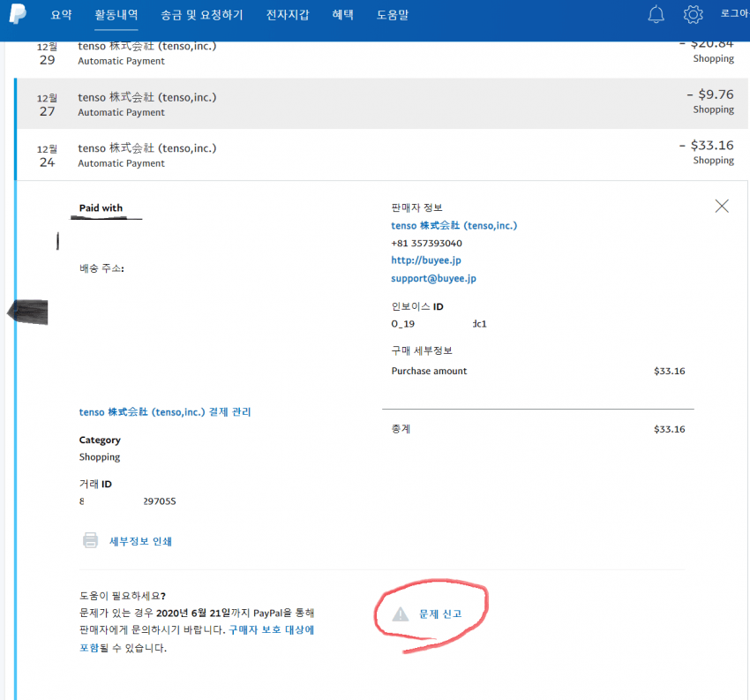This screenshot has height=700, width=750.
Task: Click the seller phone number +81 357393040
Action: point(426,243)
